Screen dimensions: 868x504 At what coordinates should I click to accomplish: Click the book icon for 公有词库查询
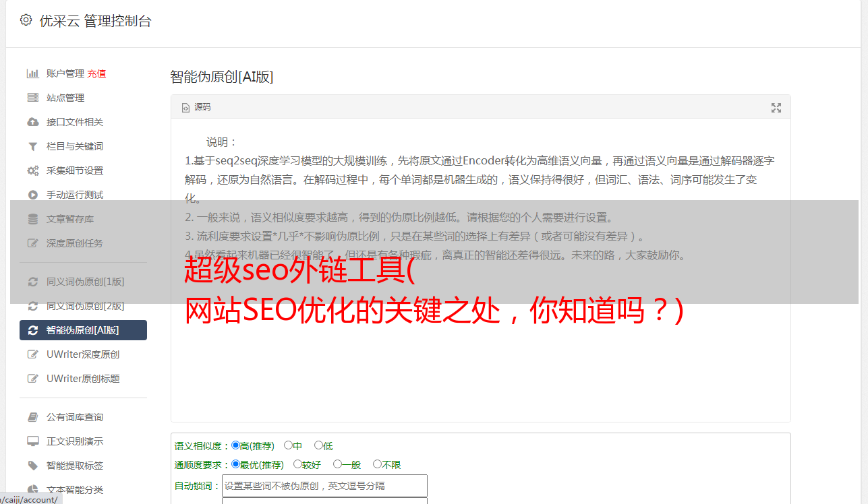point(32,417)
